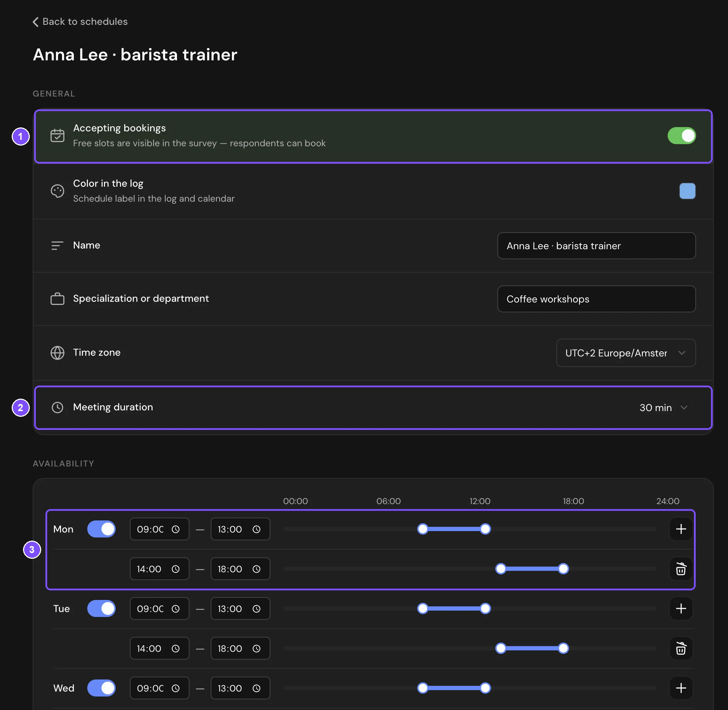Set Tuesday second slot end time 18:00

tap(240, 649)
